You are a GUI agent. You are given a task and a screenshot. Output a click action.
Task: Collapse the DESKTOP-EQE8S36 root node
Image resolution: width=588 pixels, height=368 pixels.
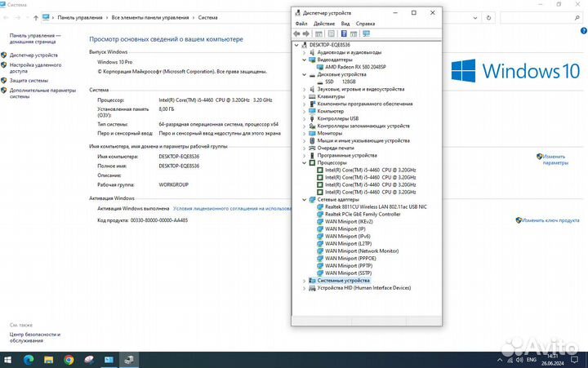coord(296,45)
